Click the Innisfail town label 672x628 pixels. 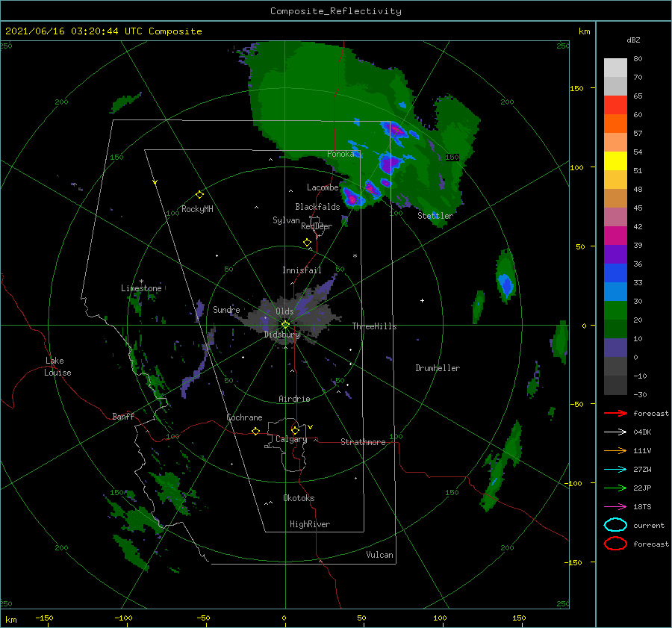click(302, 270)
